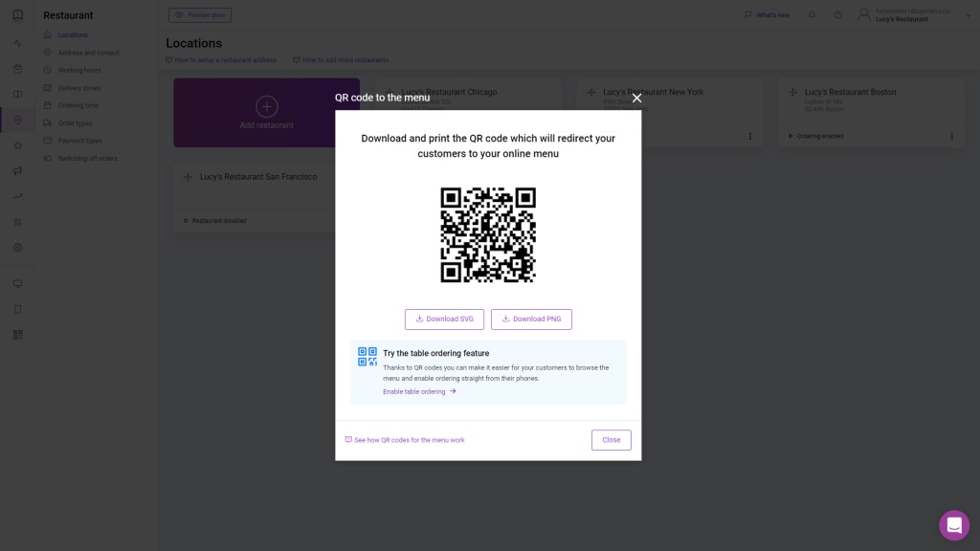Open the star reviews sidebar icon
980x551 pixels.
(x=17, y=145)
